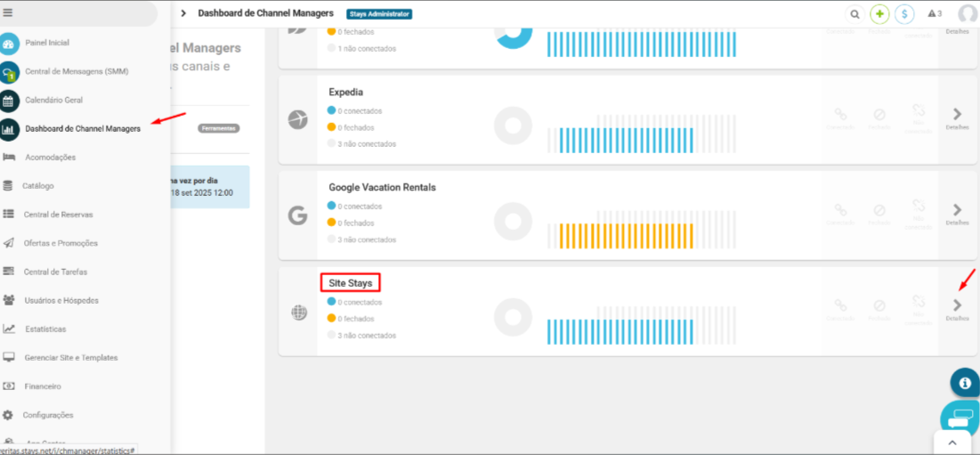Screen dimensions: 980x455
Task: Click the blue dollar sign icon
Action: tap(904, 14)
